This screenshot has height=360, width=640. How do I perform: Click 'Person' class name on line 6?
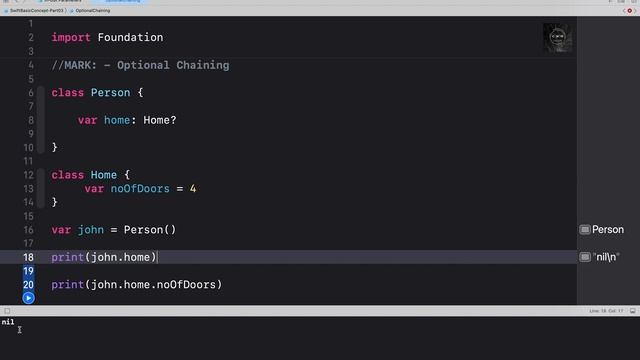point(110,93)
